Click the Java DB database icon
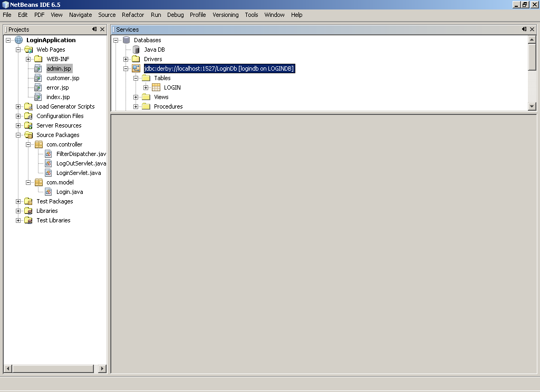 tap(136, 50)
